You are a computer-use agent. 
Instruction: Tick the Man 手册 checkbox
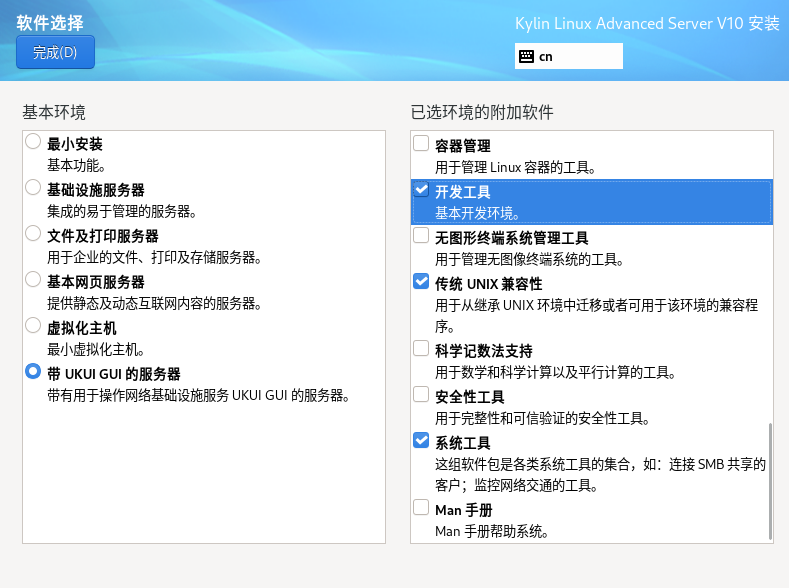(421, 507)
